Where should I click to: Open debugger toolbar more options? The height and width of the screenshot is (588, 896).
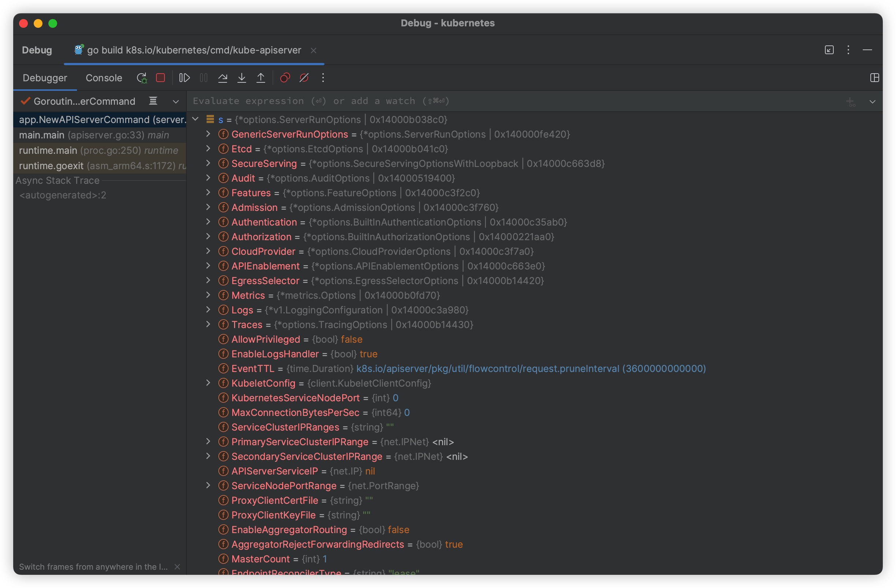[323, 78]
